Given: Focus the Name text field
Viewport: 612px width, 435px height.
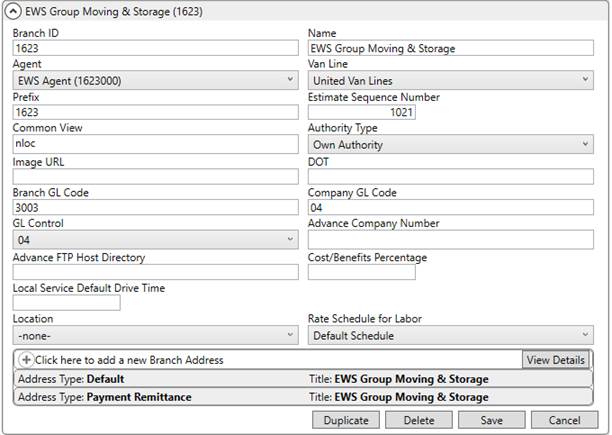Looking at the screenshot, I should (450, 48).
